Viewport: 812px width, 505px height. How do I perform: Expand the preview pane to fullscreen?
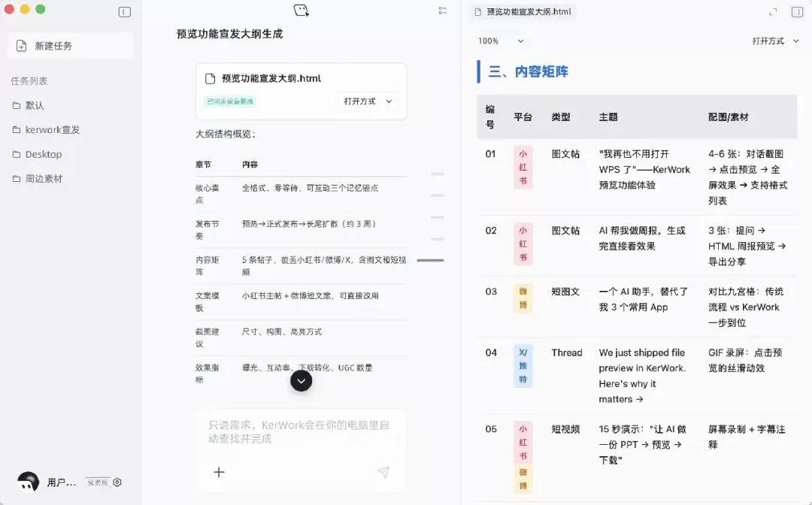[x=773, y=11]
